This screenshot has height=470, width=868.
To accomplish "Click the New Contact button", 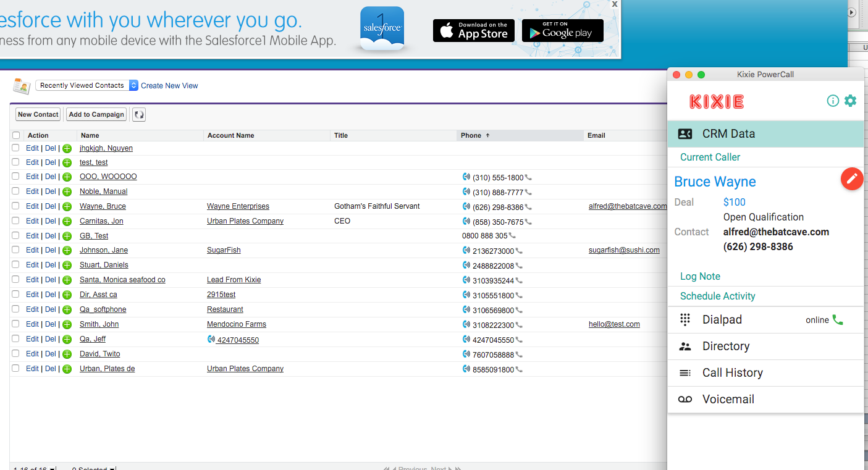I will (38, 114).
